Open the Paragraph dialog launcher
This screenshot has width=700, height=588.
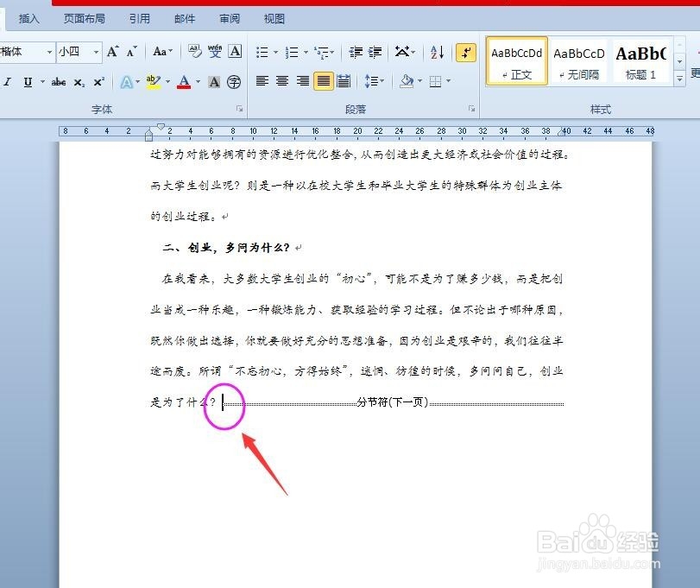pyautogui.click(x=472, y=109)
